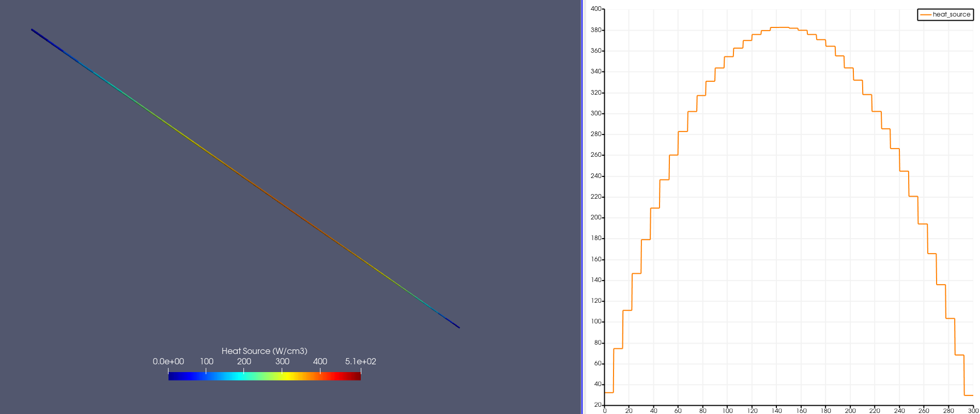Click the Heat Source color bar gradient
Image resolution: width=980 pixels, height=414 pixels.
(264, 376)
